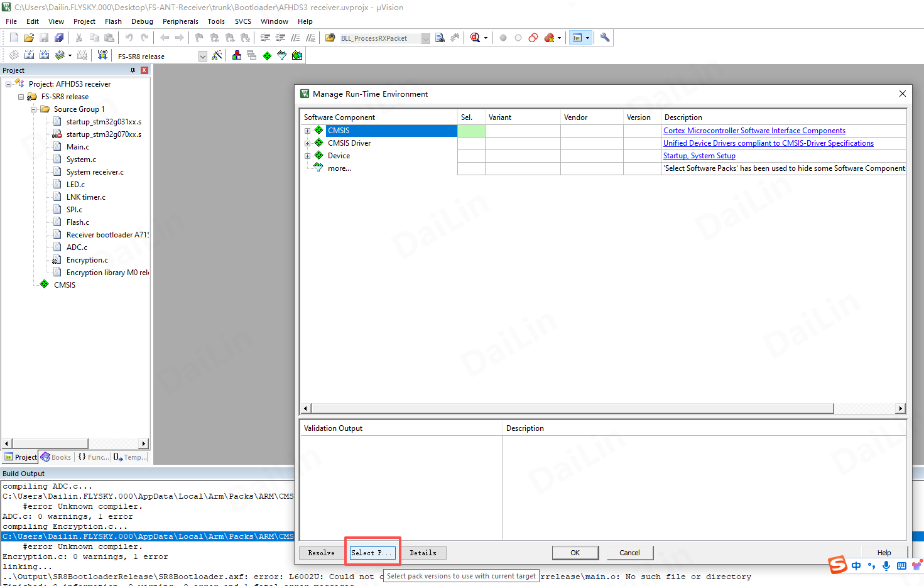This screenshot has width=924, height=586.
Task: Click the Build target icon
Action: (x=29, y=55)
